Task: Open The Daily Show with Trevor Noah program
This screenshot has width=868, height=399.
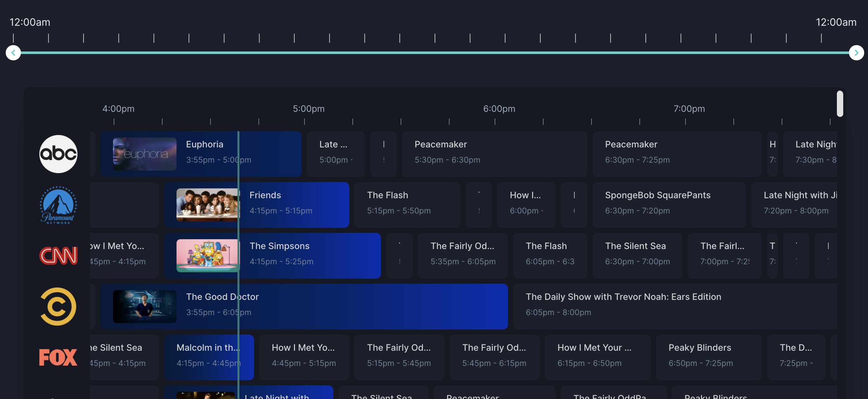Action: [x=675, y=307]
